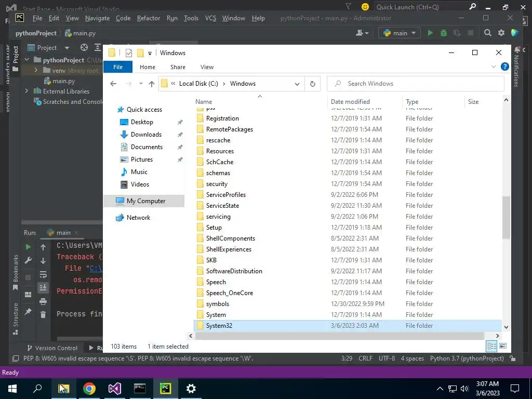Select the System32 folder
The image size is (532, 399).
(x=348, y=325)
